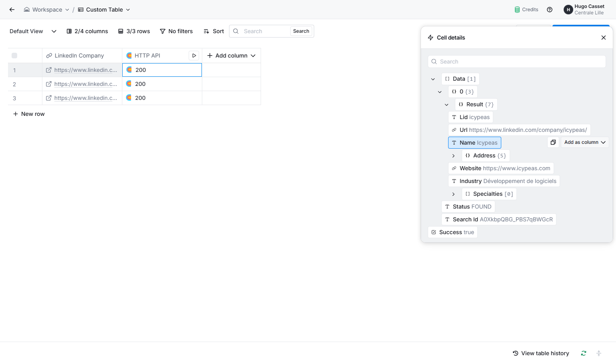This screenshot has width=616, height=364.
Task: Click the Search button in toolbar
Action: pos(301,31)
